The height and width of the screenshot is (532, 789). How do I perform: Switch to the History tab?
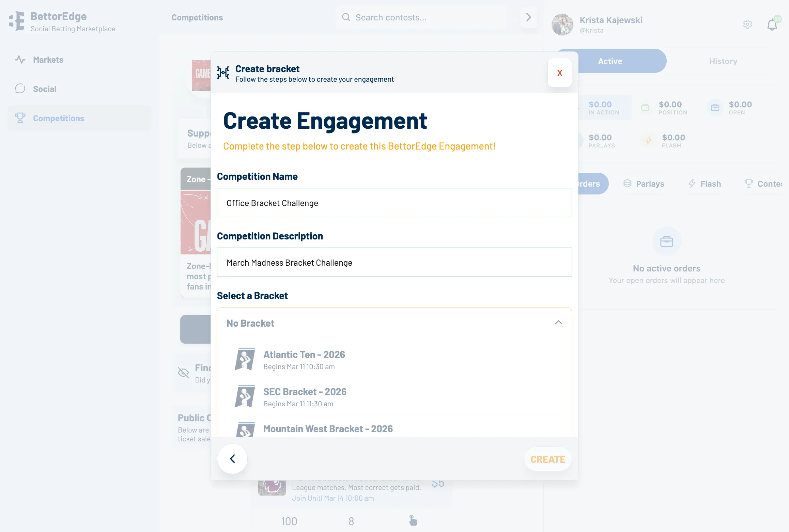coord(723,61)
